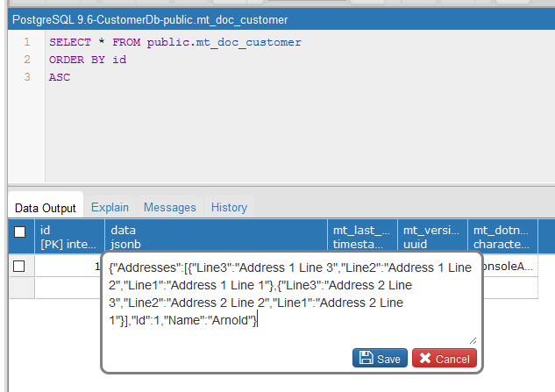The height and width of the screenshot is (392, 555).
Task: Select the query tab titled PostgreSQL 9.6-CustomerDb
Action: pyautogui.click(x=150, y=18)
